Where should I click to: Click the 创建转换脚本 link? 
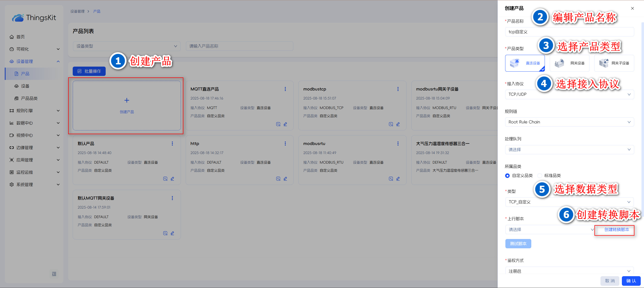(617, 229)
